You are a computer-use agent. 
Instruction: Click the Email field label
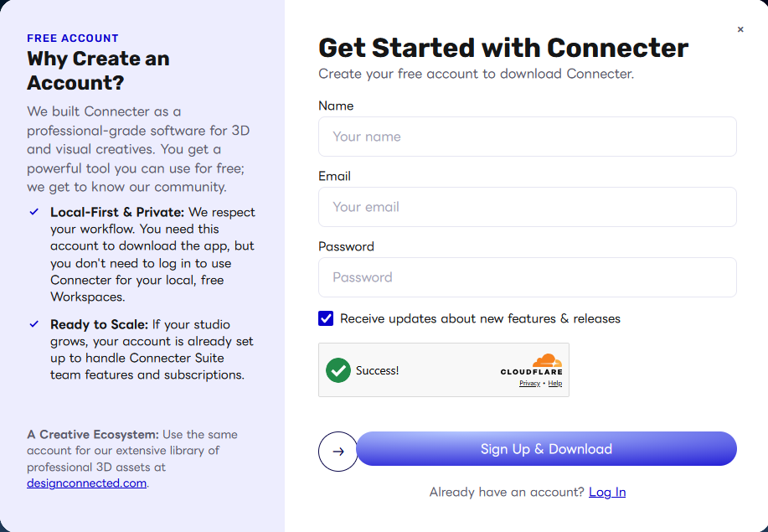coord(334,176)
